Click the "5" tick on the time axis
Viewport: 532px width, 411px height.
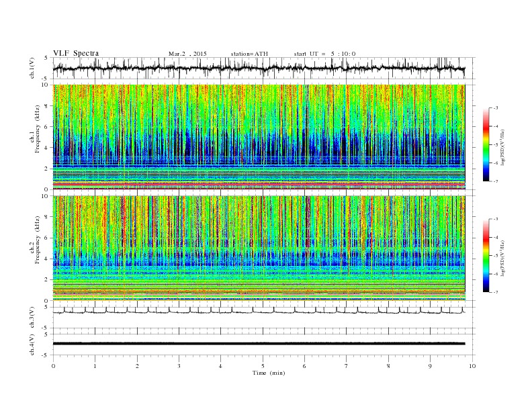[263, 366]
